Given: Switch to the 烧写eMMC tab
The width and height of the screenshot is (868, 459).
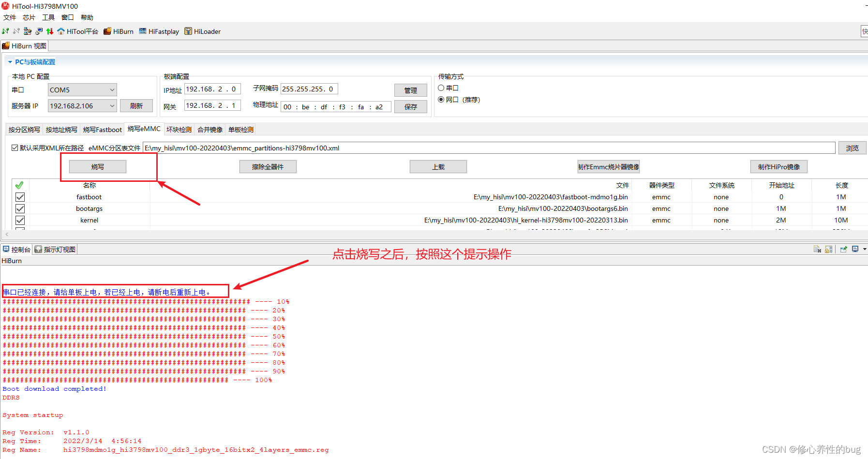Looking at the screenshot, I should (x=144, y=129).
